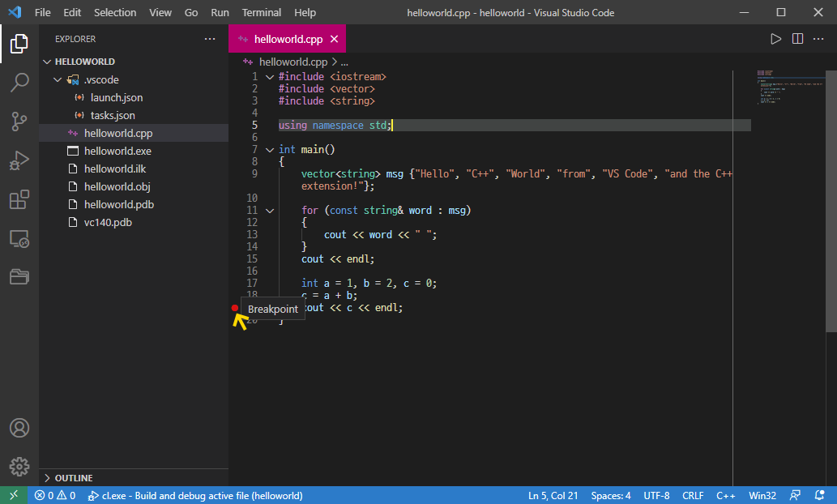Open the Help menu

point(305,12)
